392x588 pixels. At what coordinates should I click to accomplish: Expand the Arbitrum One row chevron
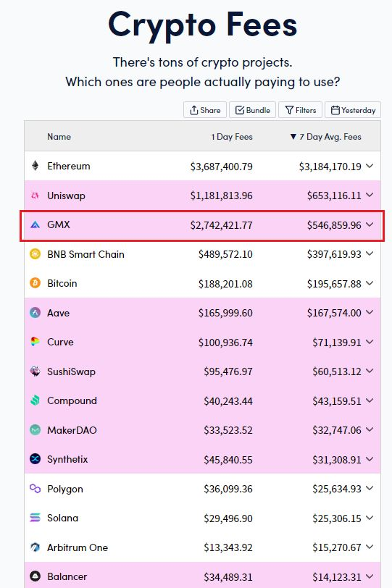coord(370,547)
